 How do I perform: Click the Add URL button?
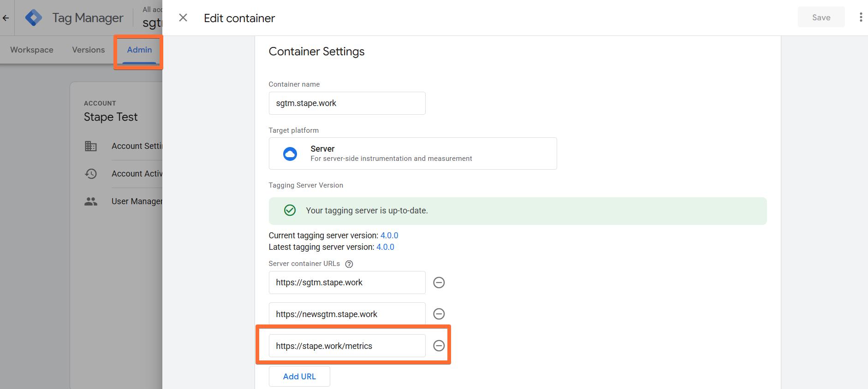click(x=299, y=377)
